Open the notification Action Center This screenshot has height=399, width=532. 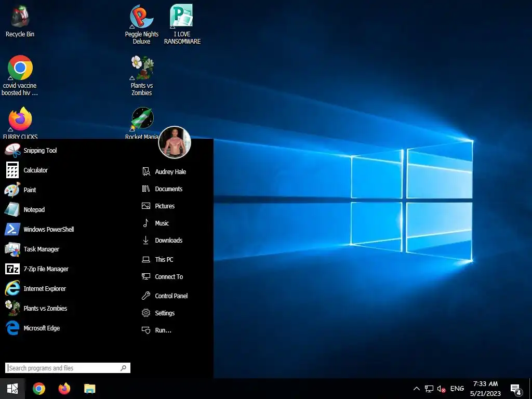tap(516, 389)
